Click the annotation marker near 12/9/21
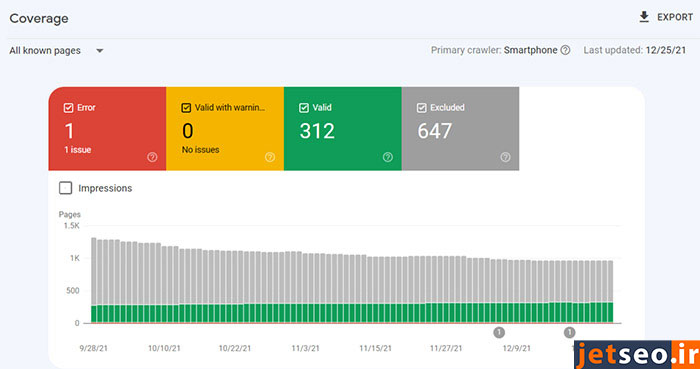This screenshot has height=369, width=700. pyautogui.click(x=499, y=332)
